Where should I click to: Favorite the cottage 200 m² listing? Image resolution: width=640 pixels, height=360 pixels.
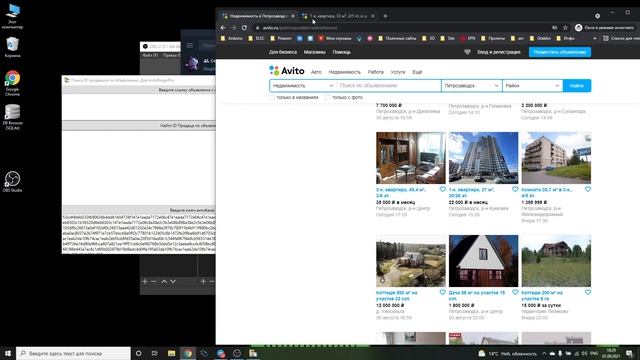click(588, 292)
